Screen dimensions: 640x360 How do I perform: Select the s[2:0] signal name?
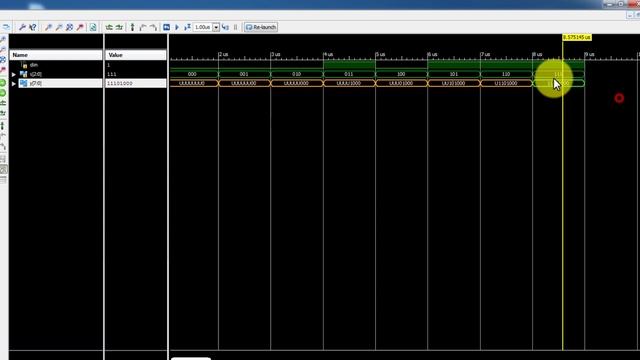point(36,74)
